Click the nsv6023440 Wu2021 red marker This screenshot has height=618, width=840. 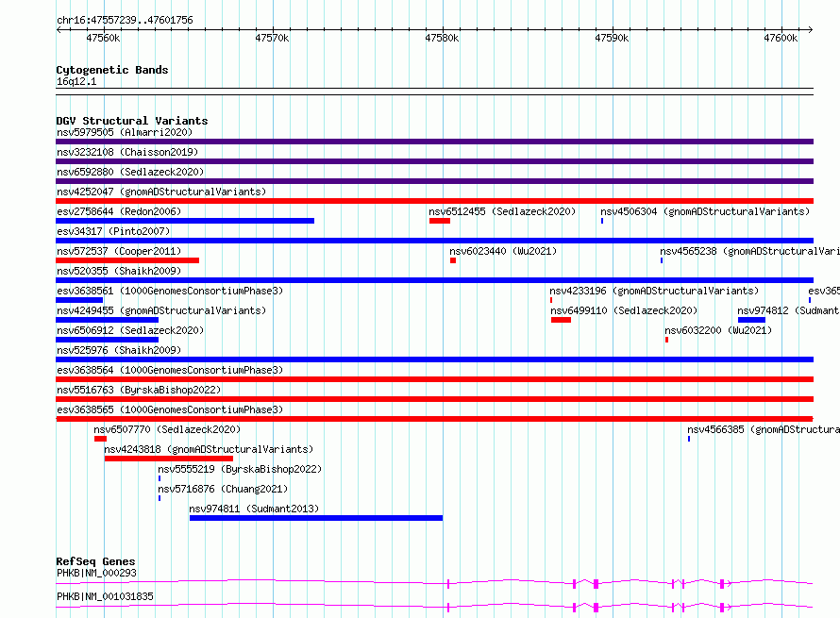pyautogui.click(x=453, y=260)
